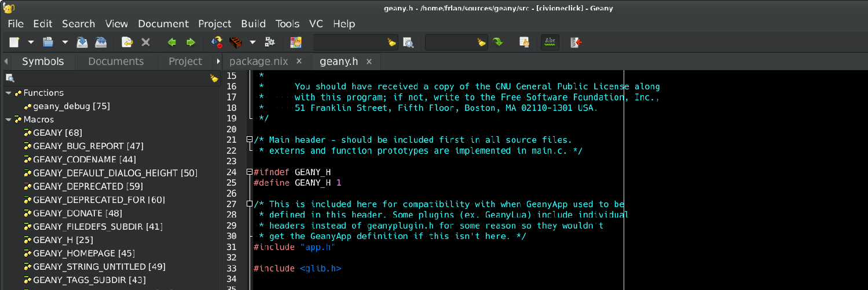The image size is (868, 290).
Task: Select GEANY_H [25] macro
Action: tap(63, 240)
